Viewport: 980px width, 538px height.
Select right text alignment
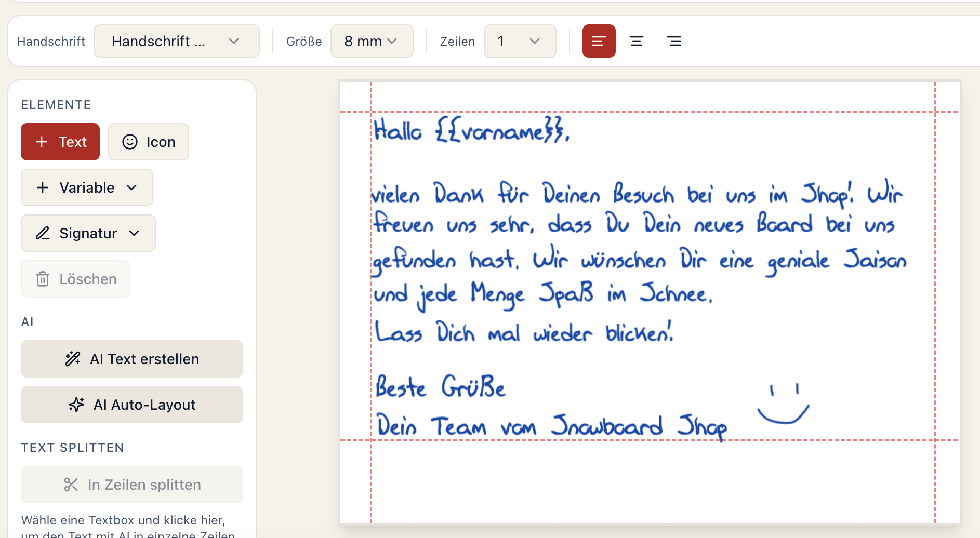pos(674,41)
